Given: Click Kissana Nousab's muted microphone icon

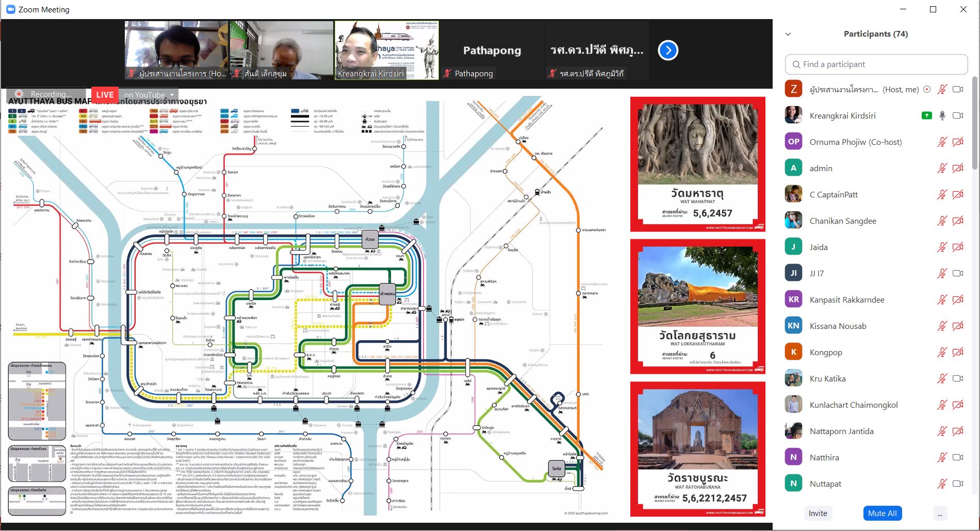Looking at the screenshot, I should 942,326.
